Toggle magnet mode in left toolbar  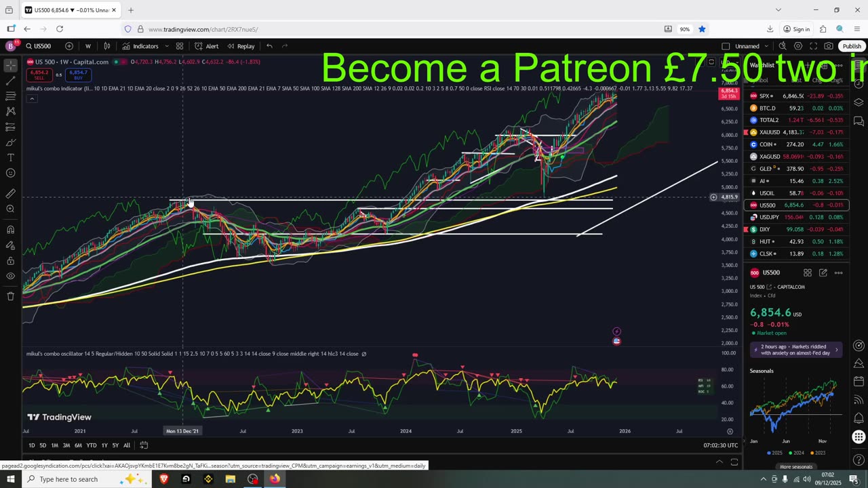(x=10, y=230)
